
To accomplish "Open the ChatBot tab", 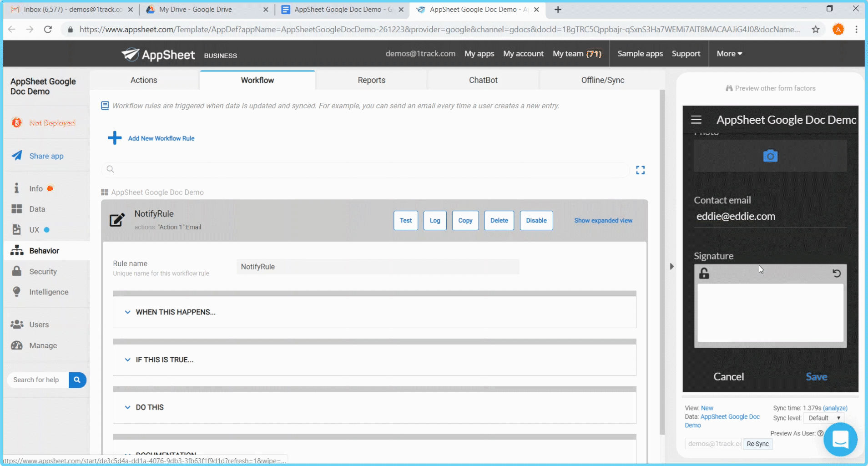I will (482, 80).
